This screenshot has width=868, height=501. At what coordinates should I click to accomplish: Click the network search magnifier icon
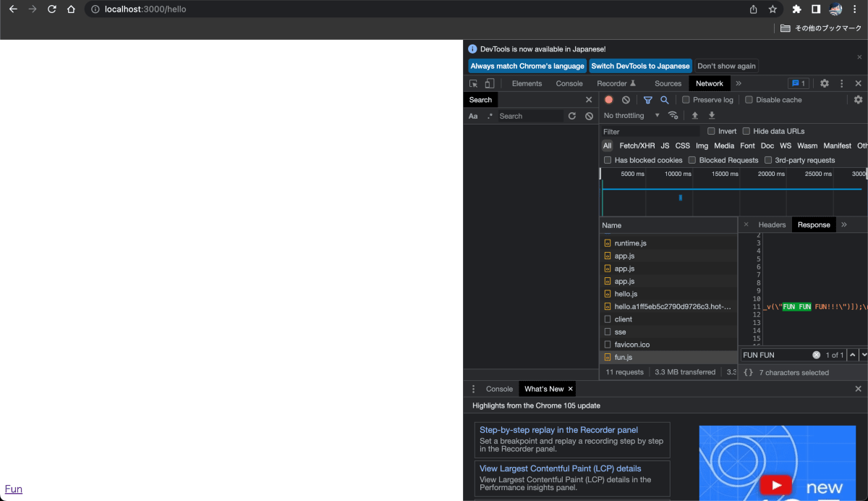[x=664, y=100]
